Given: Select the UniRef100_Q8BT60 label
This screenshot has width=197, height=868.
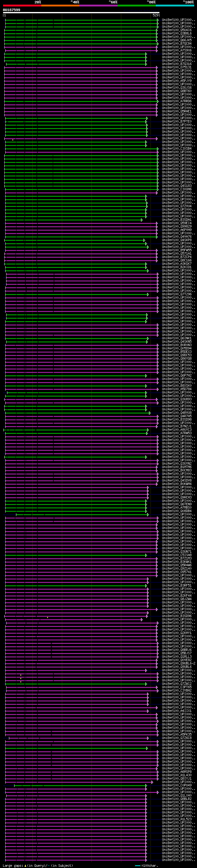Looking at the screenshot, I should pos(177,91).
